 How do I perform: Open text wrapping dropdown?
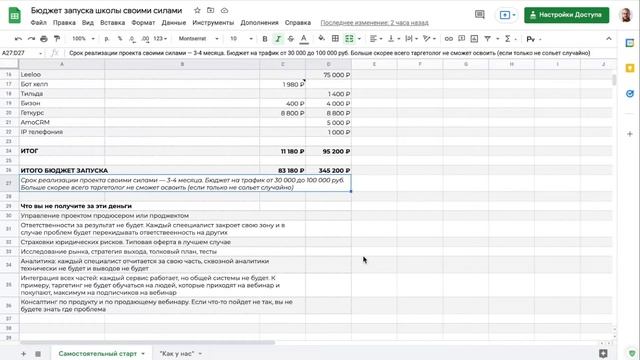(411, 39)
